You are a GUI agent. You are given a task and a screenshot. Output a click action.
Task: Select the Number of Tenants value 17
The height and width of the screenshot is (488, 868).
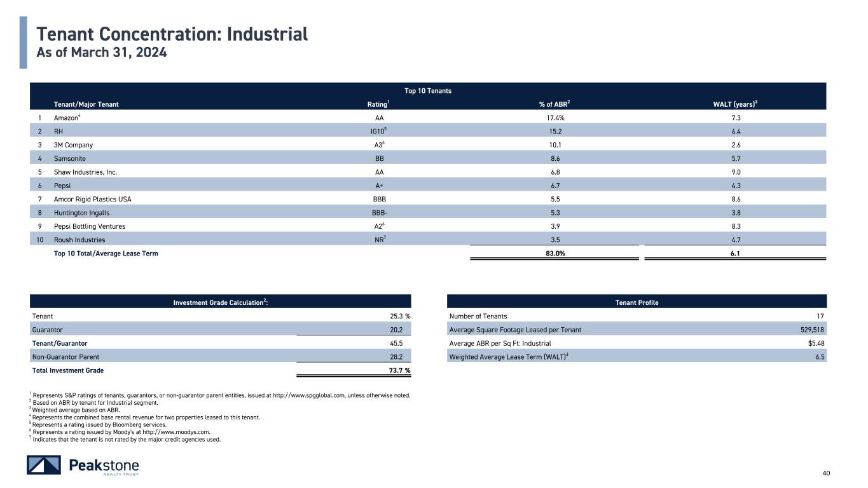pos(820,316)
